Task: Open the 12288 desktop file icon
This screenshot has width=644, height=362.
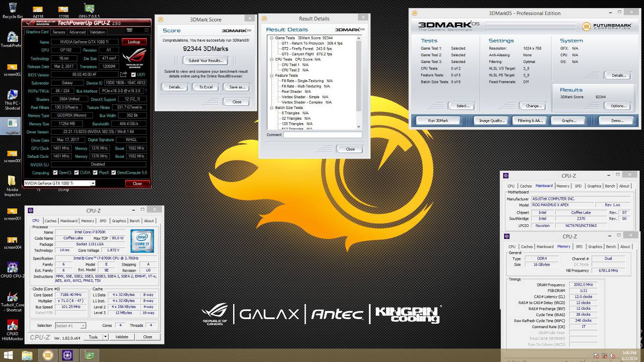Action: point(64,12)
